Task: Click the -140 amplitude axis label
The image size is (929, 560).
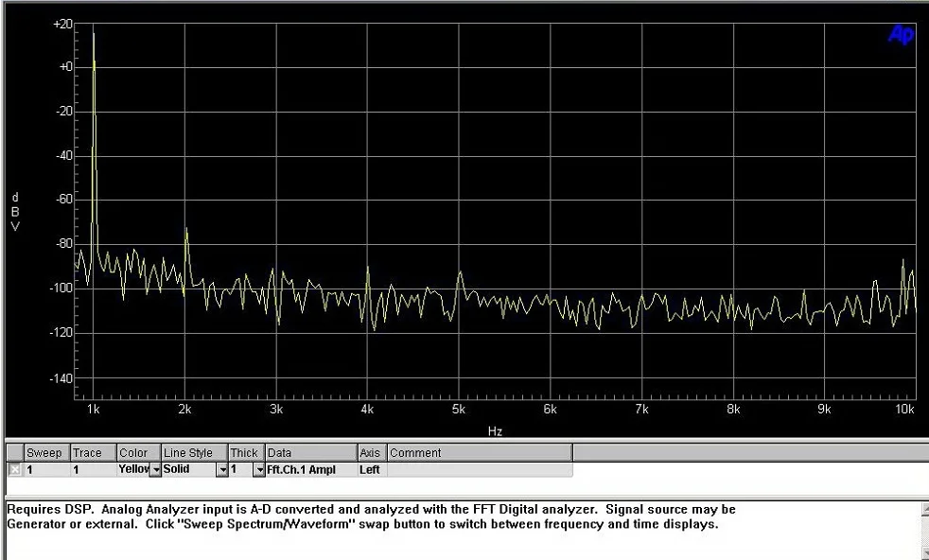Action: pos(61,378)
